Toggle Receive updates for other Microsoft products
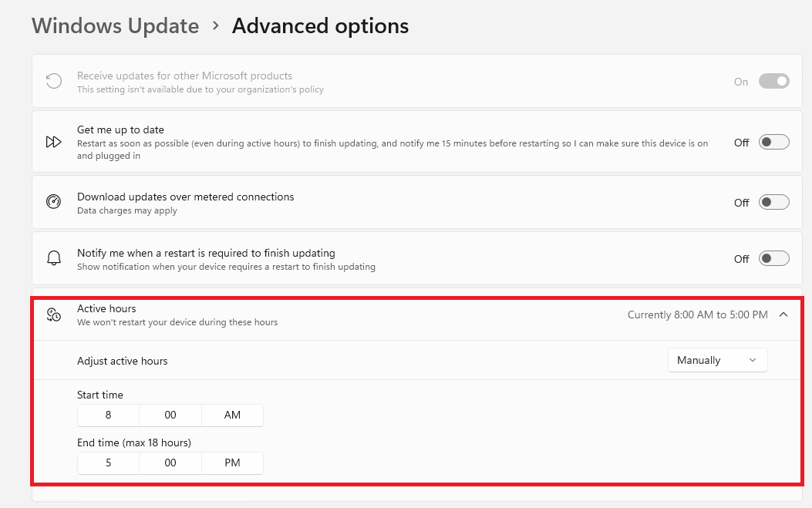 point(773,81)
